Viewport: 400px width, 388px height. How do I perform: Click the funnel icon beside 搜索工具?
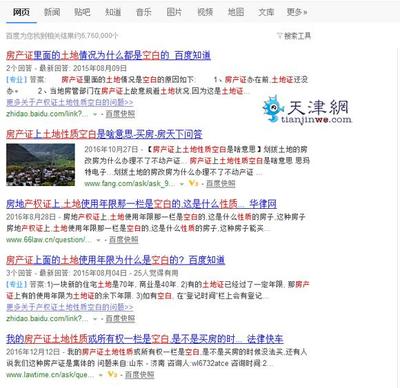tap(280, 36)
